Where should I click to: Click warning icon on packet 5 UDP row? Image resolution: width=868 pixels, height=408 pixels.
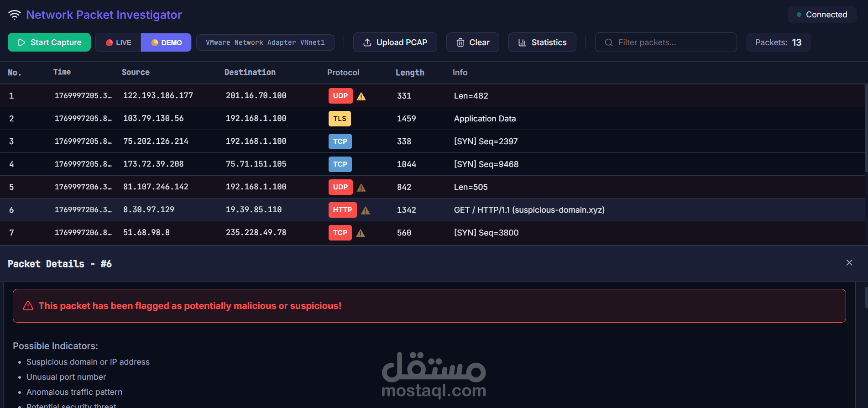361,188
